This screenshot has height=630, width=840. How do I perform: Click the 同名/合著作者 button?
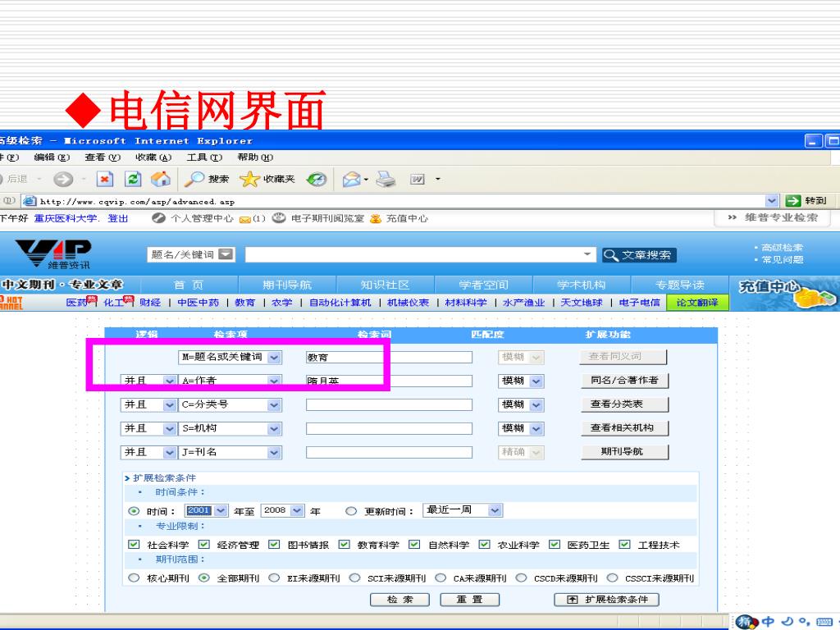(x=624, y=381)
